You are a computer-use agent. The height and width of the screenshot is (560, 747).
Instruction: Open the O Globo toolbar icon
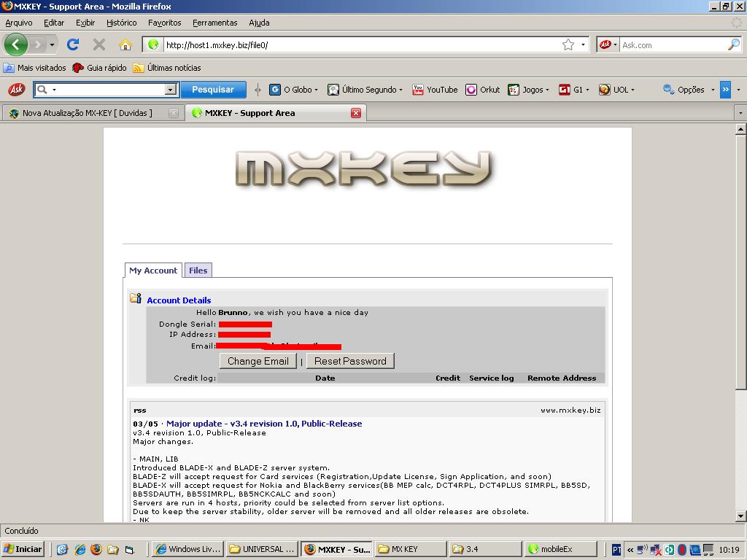coord(275,90)
